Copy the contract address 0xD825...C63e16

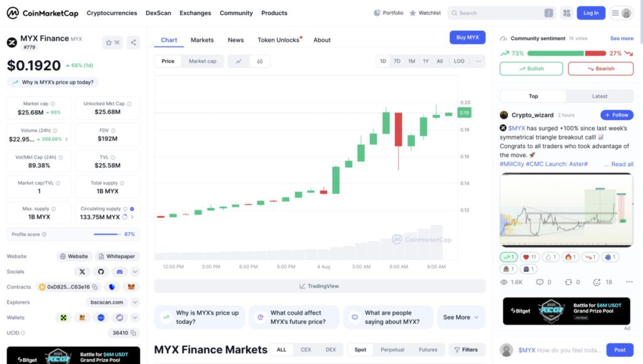coord(95,287)
